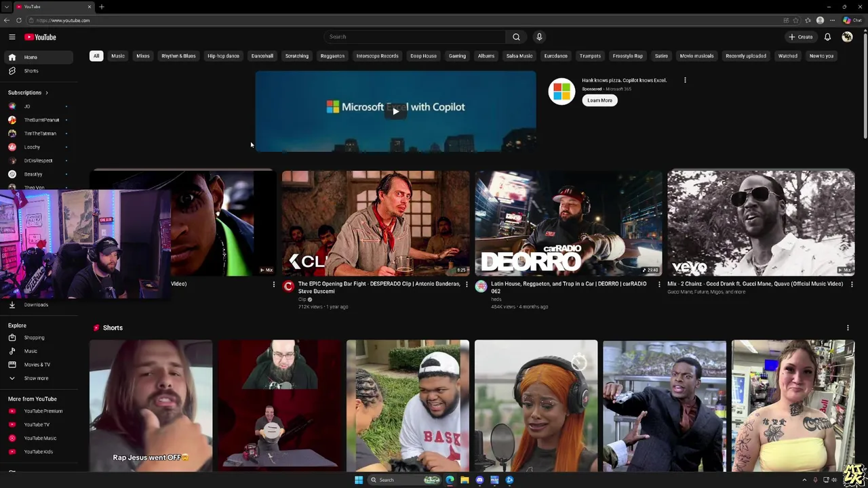The image size is (868, 488).
Task: Open DrDisRespect subscription channel
Action: point(39,161)
